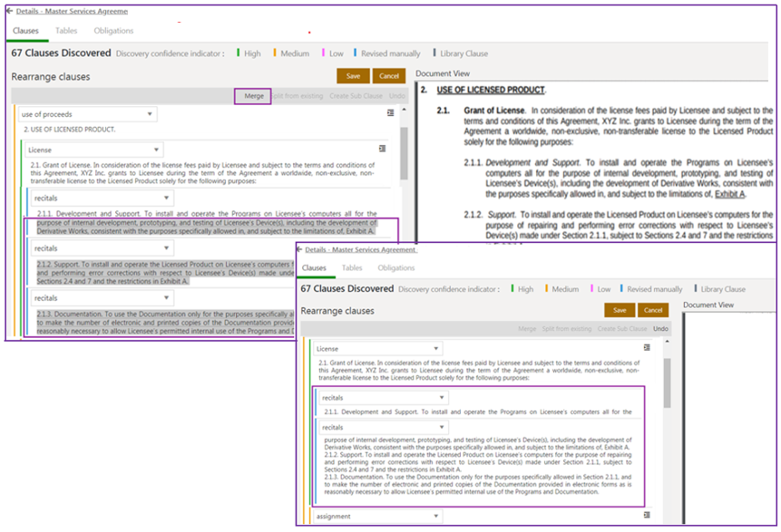Click the upper clause list's scroll-up arrow
Image resolution: width=781 pixels, height=532 pixels.
[404, 108]
